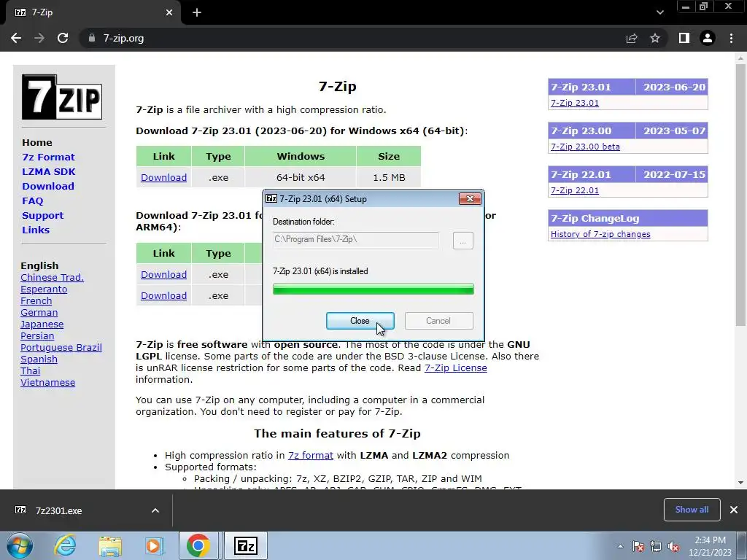Image resolution: width=747 pixels, height=560 pixels.
Task: Close the 7-Zip browser tab
Action: [169, 12]
